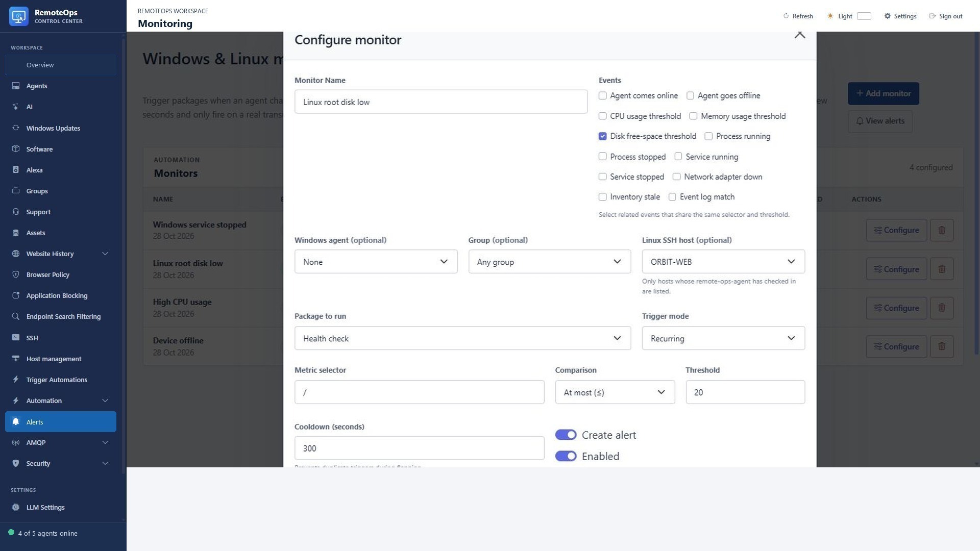Check the Agent goes offline event
Viewport: 980px width, 551px height.
click(x=690, y=95)
